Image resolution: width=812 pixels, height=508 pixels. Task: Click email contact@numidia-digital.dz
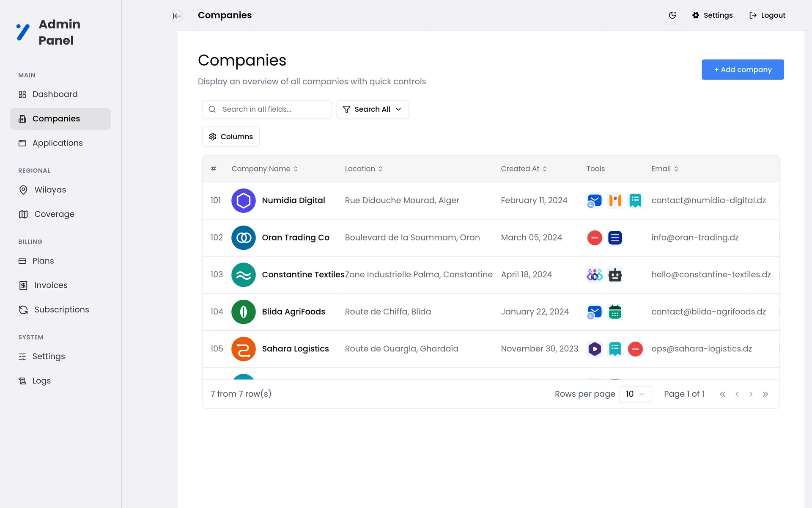click(708, 200)
